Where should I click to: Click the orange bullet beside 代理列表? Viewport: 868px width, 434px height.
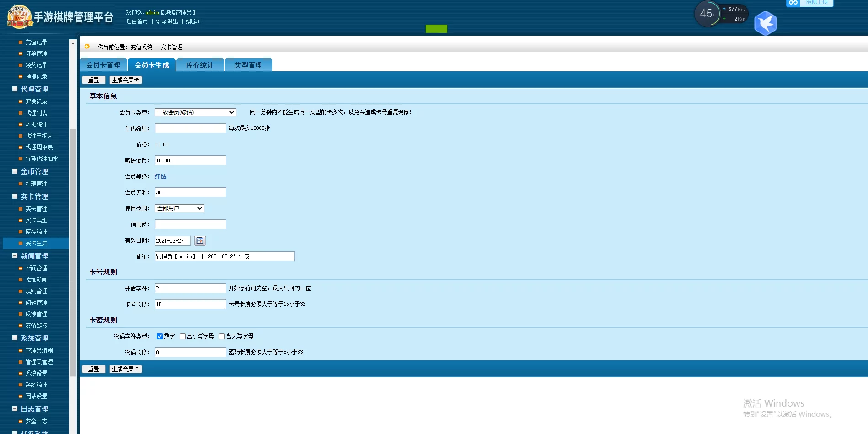tap(21, 113)
